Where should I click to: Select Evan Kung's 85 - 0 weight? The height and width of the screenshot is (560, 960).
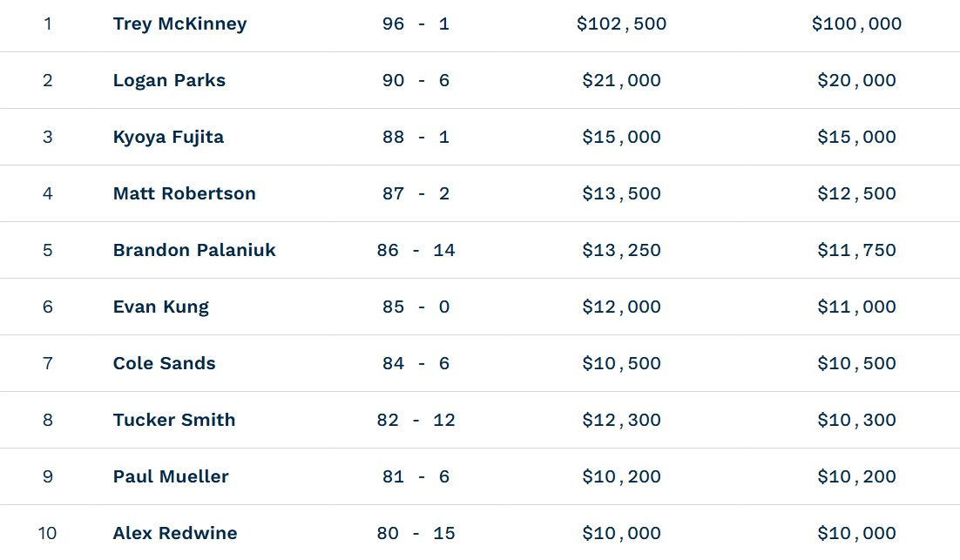416,307
